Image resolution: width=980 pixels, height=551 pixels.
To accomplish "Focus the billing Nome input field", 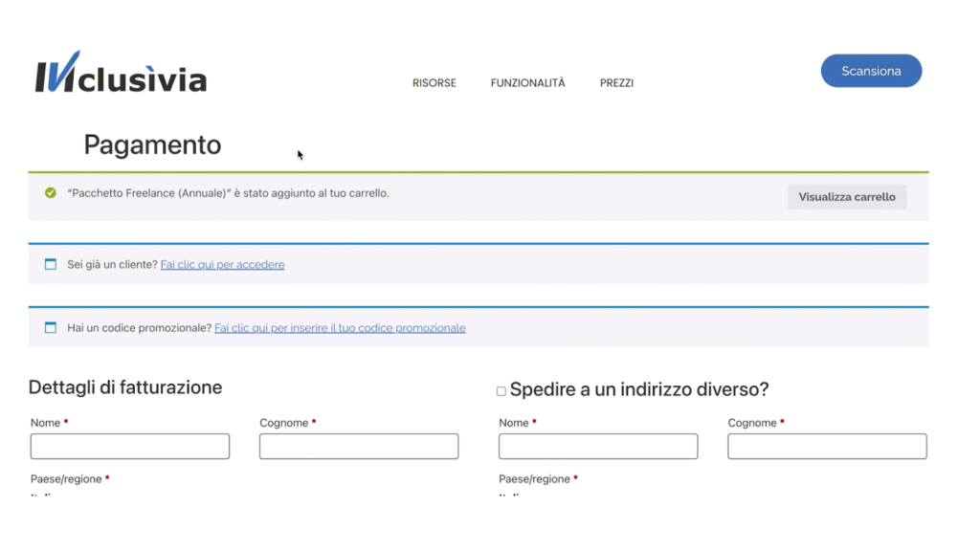I will pos(130,447).
